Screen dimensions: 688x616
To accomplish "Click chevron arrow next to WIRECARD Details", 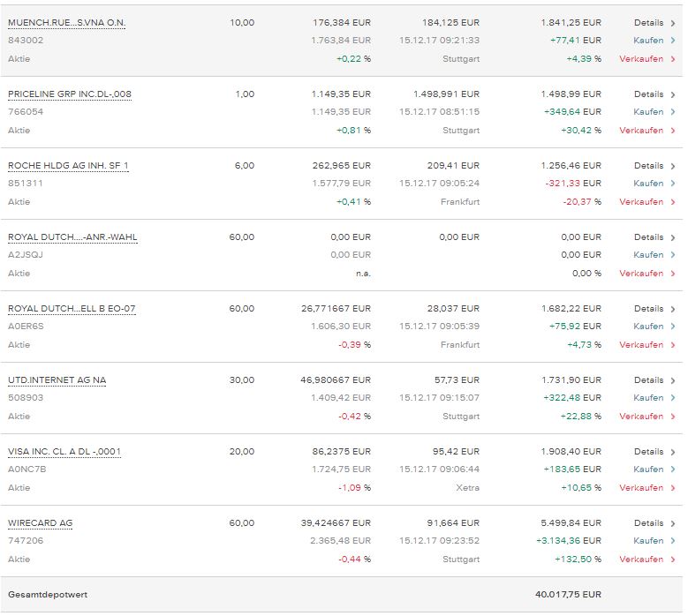I will (673, 523).
